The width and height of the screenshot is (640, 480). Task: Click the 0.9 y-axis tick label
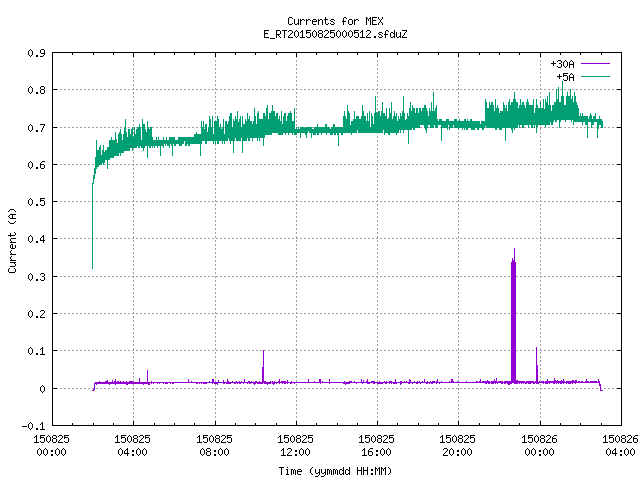tap(36, 53)
